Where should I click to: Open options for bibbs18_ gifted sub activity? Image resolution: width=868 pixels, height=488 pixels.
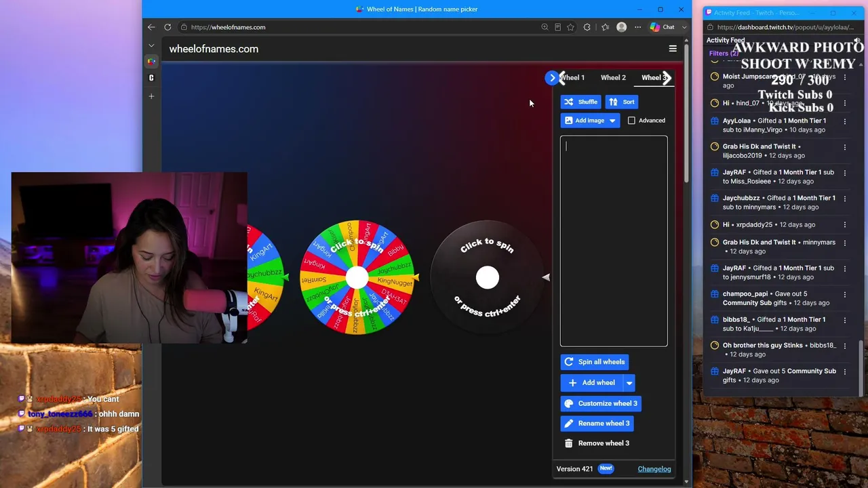click(x=845, y=320)
